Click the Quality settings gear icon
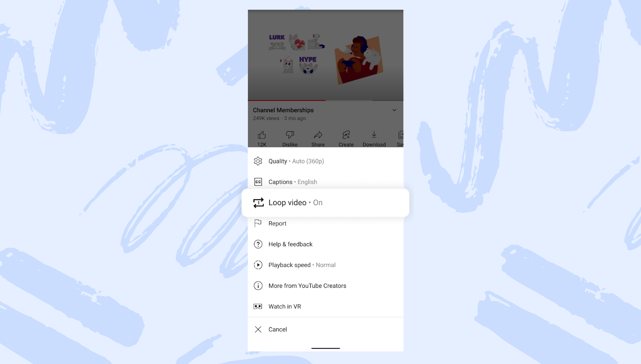 (x=258, y=161)
